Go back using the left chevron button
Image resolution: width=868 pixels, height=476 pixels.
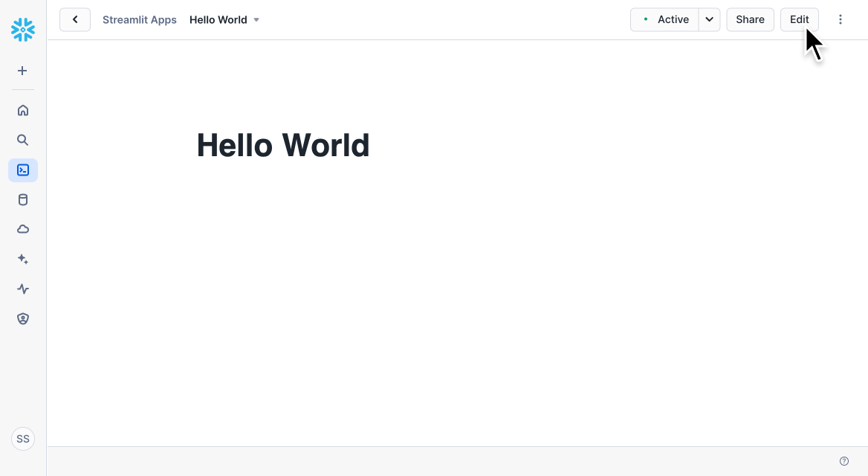click(75, 19)
